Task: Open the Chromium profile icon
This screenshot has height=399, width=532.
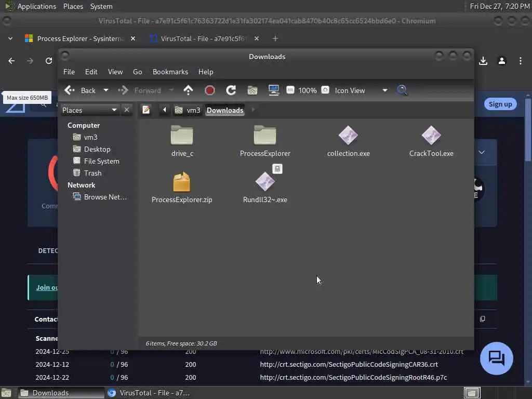Action: (x=502, y=61)
